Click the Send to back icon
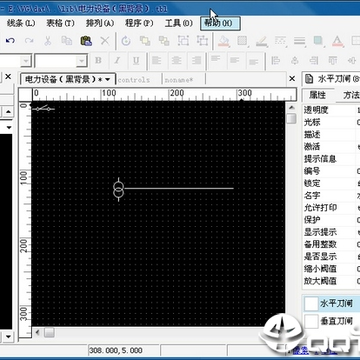Viewport: 360px width, 360px height. [164, 41]
